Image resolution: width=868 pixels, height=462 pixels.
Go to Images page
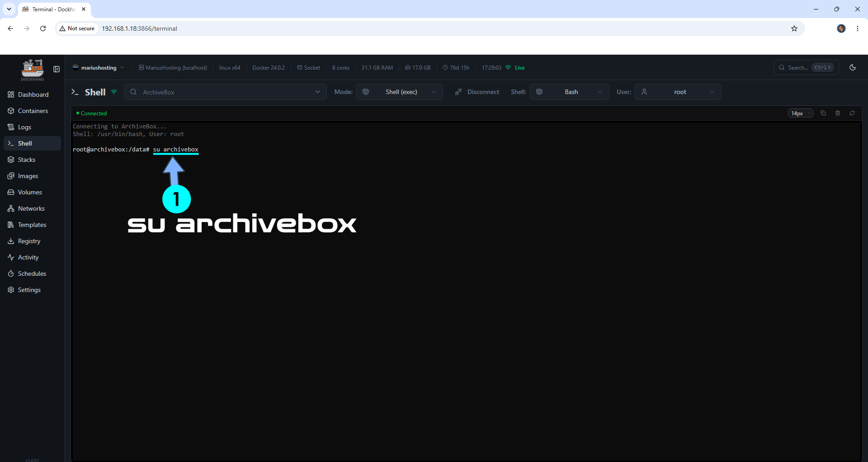pos(32,176)
